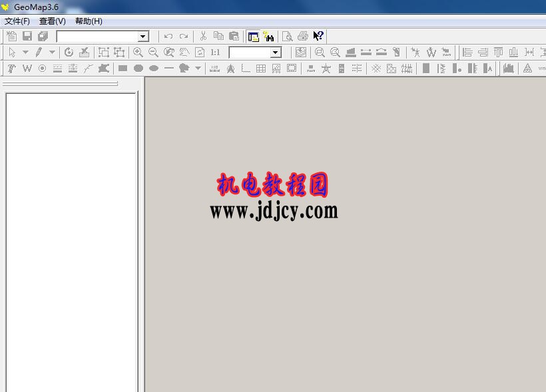Click the align top edges icon
Viewport: 546px width, 392px height.
click(x=498, y=52)
